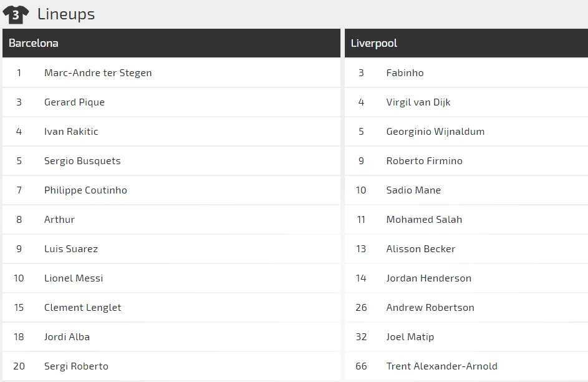Open Sergi Roberto's entry
588x382 pixels.
[x=76, y=366]
